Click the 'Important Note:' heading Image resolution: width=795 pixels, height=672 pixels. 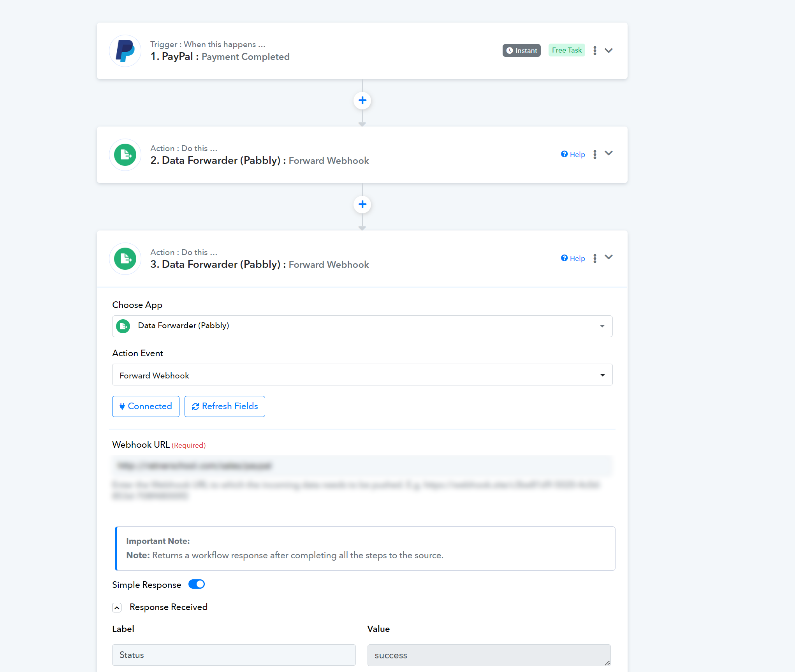tap(158, 541)
